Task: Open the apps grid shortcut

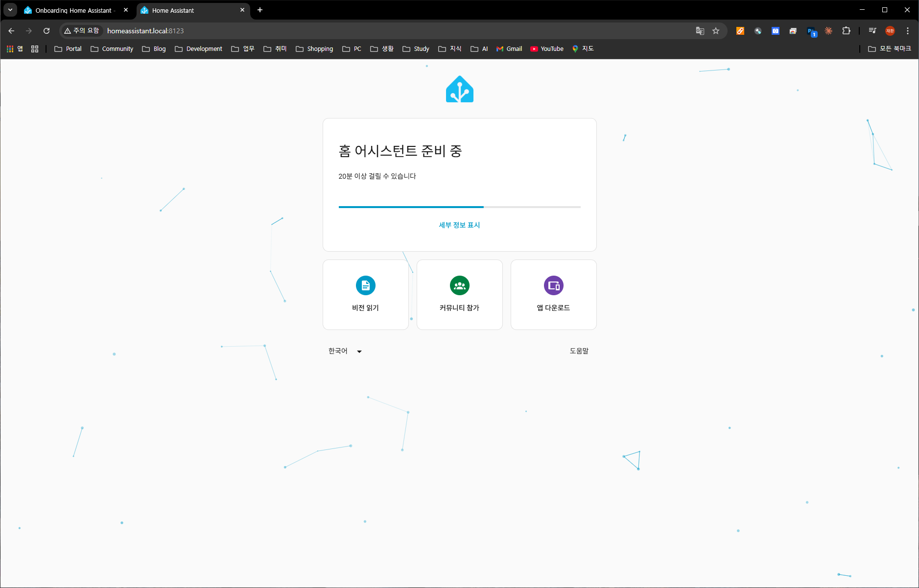Action: tap(15, 49)
